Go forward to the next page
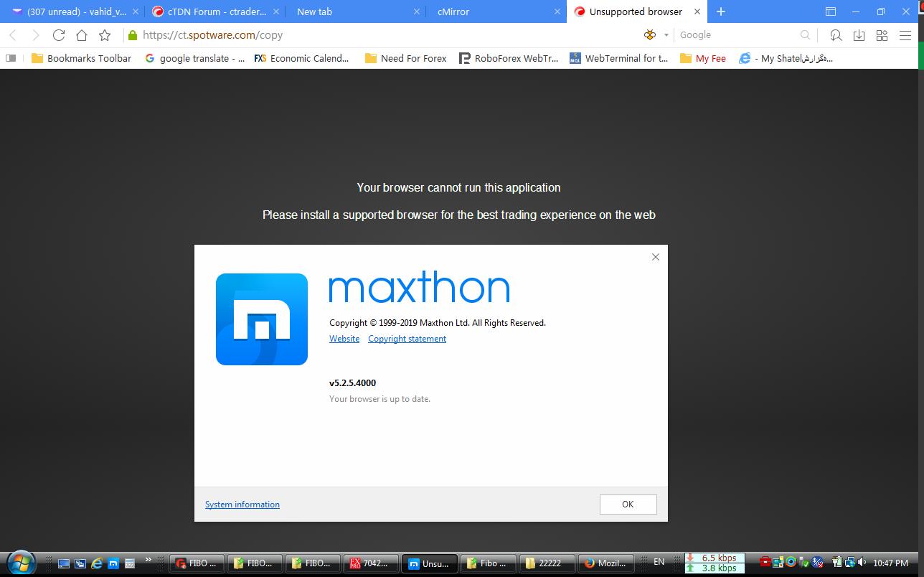The image size is (924, 577). (35, 35)
